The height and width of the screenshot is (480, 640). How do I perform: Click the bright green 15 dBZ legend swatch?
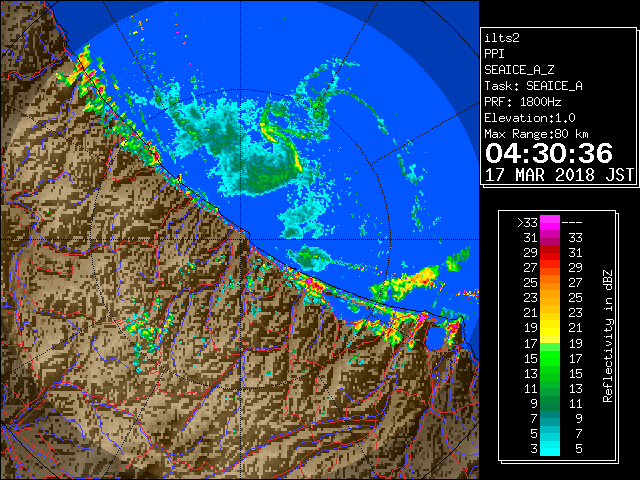tap(550, 358)
